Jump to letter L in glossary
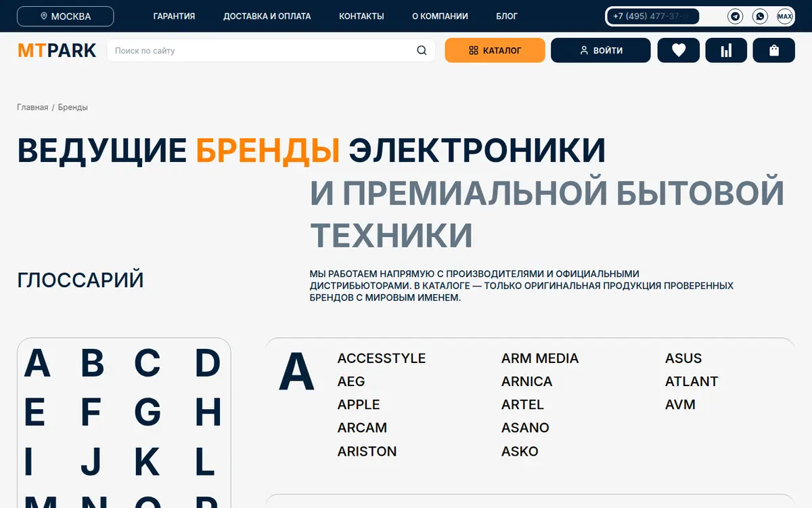 205,461
